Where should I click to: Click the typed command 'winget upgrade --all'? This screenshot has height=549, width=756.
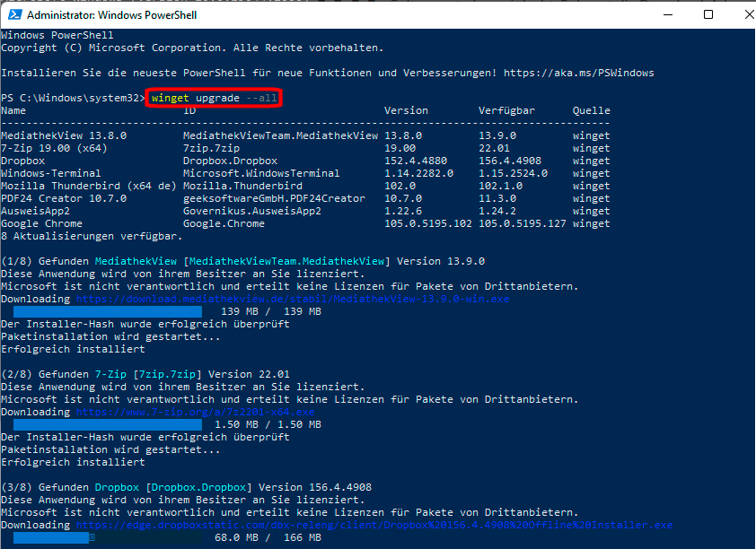point(214,98)
